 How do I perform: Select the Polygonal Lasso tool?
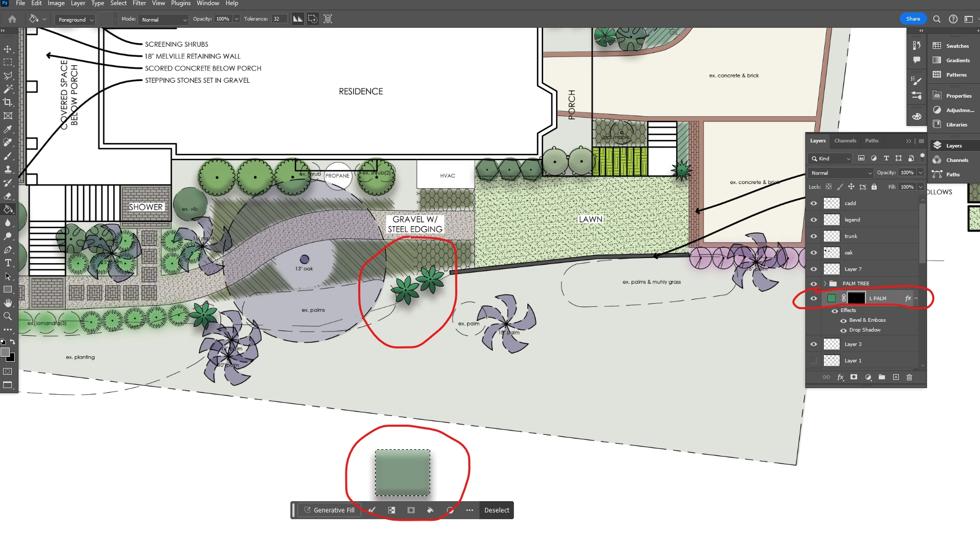click(x=8, y=76)
